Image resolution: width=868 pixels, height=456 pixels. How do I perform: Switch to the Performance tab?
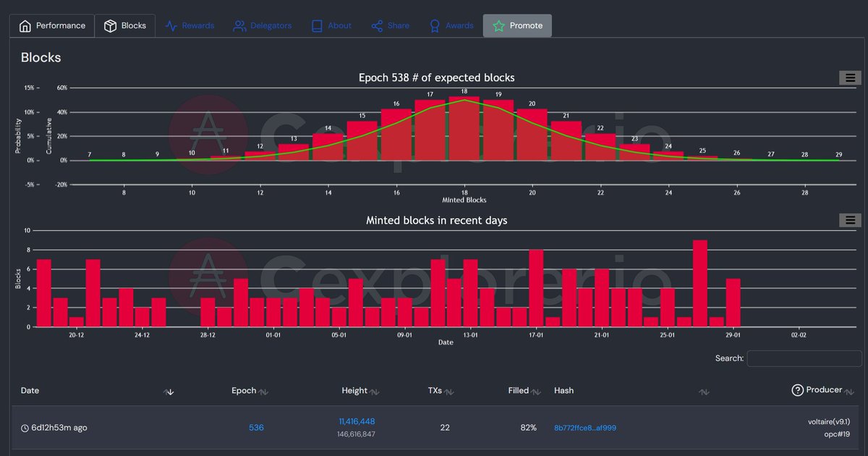coord(51,25)
